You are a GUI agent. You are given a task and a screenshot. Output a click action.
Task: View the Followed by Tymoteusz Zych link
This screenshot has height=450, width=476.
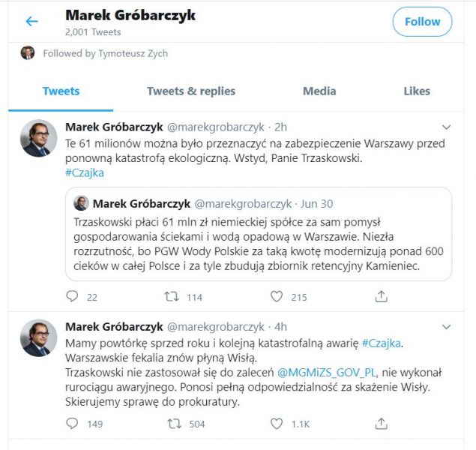coord(105,53)
